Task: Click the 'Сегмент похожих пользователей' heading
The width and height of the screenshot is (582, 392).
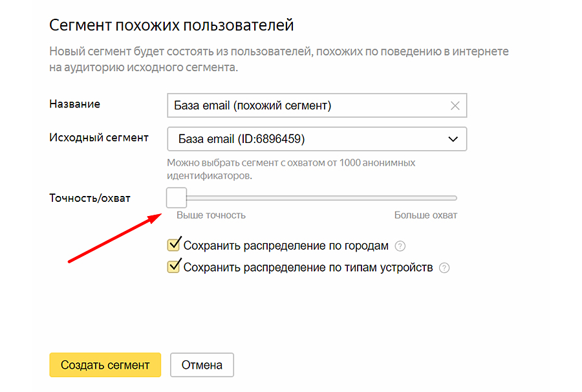Action: (x=171, y=26)
